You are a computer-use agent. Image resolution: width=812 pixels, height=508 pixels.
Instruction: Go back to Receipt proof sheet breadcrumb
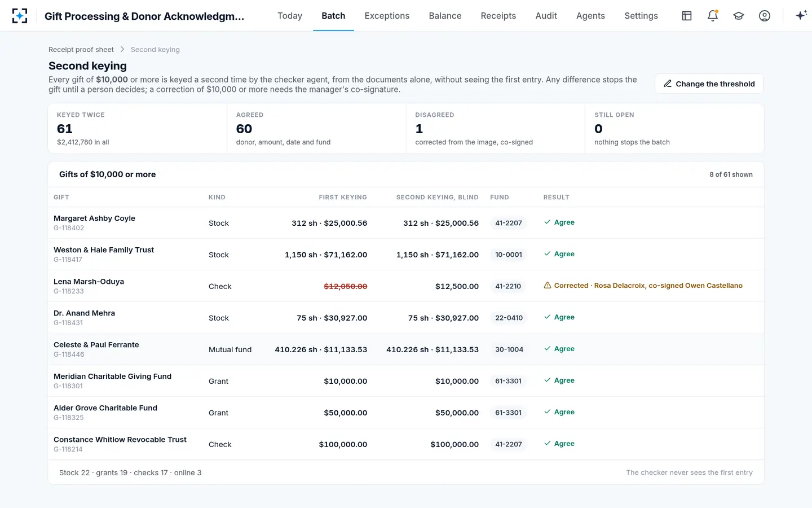[81, 50]
